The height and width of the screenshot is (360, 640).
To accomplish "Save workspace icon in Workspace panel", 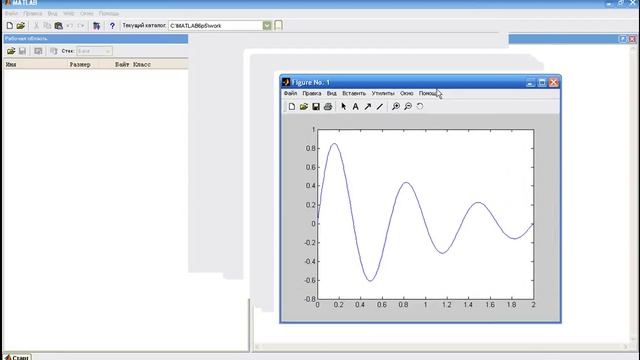I will 22,51.
